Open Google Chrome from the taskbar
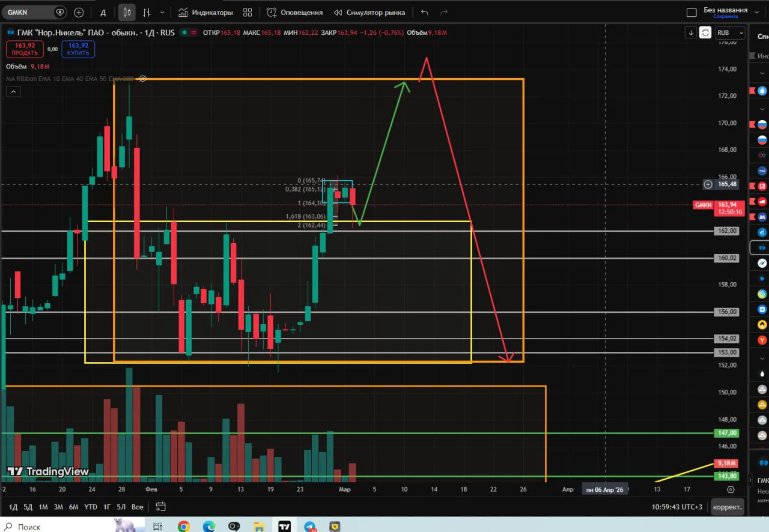This screenshot has height=532, width=769. point(183,527)
